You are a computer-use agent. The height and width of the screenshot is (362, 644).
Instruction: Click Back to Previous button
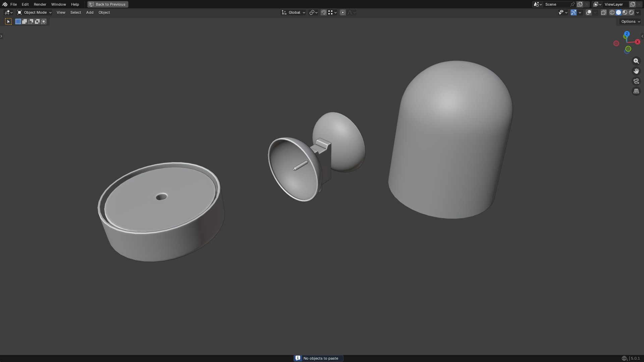108,4
